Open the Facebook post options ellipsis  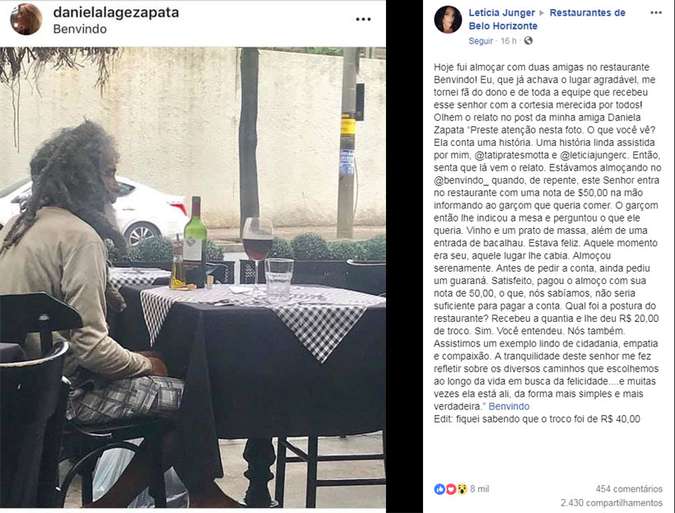click(x=656, y=12)
